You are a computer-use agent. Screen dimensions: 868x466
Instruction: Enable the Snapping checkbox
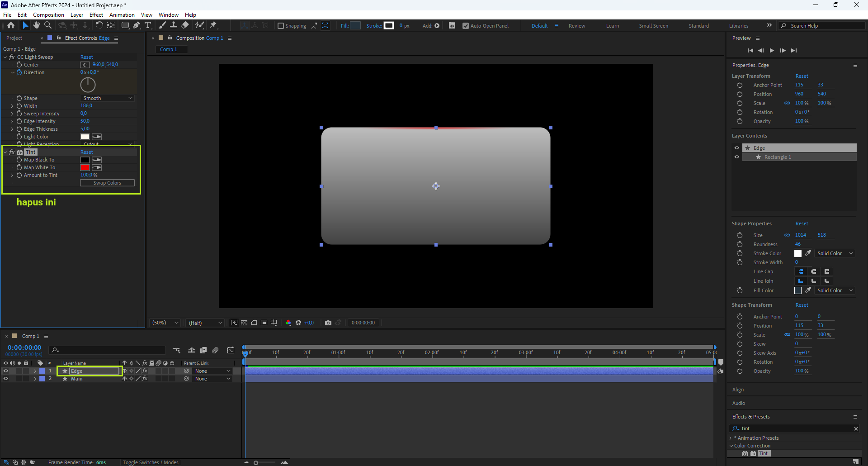tap(281, 26)
